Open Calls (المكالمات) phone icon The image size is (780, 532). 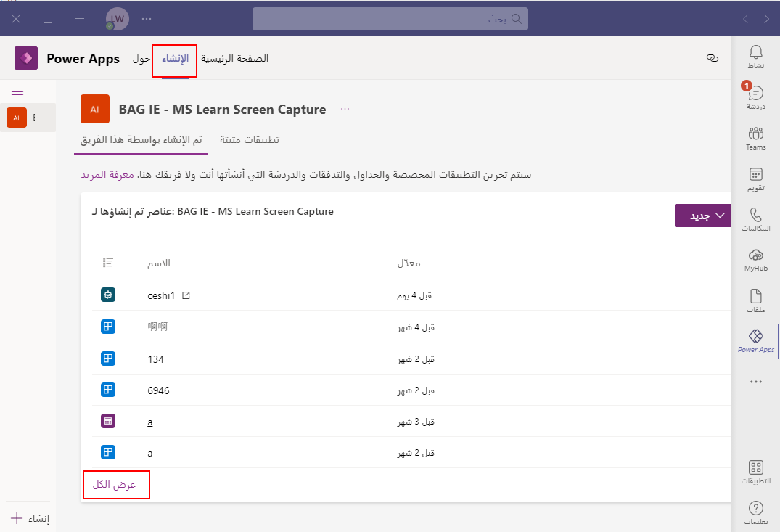[x=755, y=219]
